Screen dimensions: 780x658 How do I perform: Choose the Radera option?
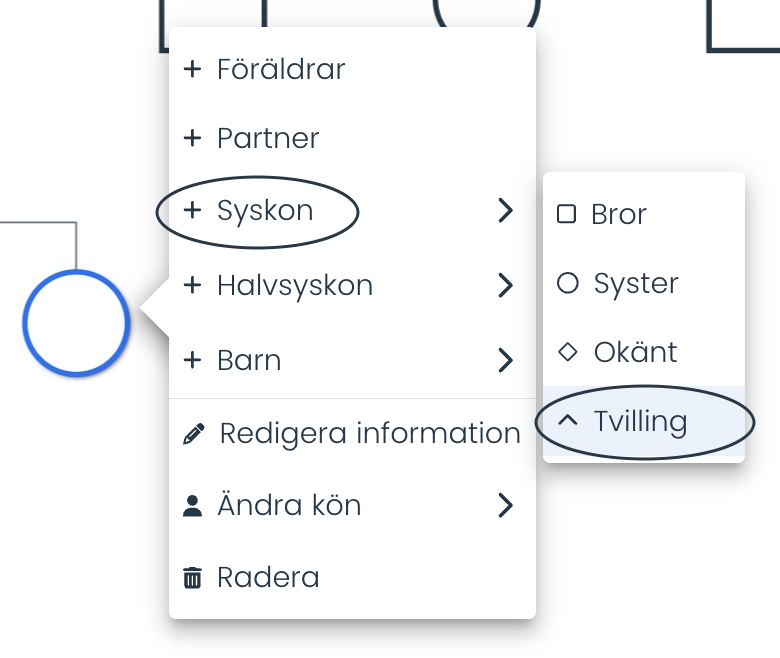[x=352, y=577]
